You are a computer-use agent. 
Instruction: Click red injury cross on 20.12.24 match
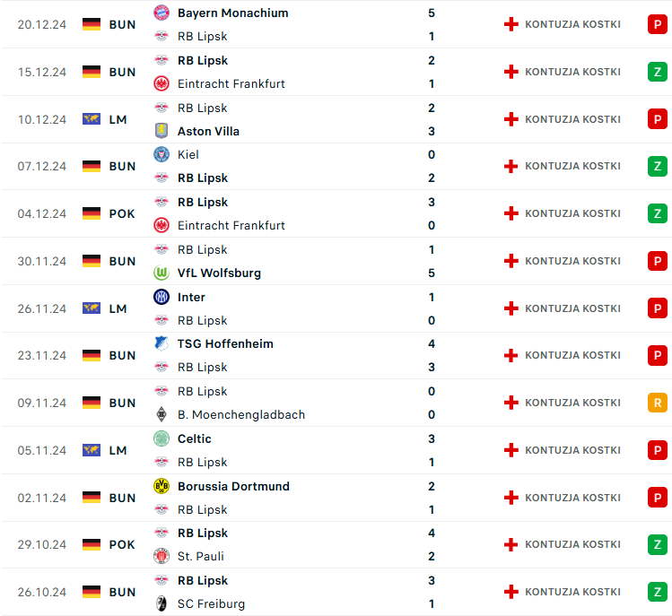(511, 24)
